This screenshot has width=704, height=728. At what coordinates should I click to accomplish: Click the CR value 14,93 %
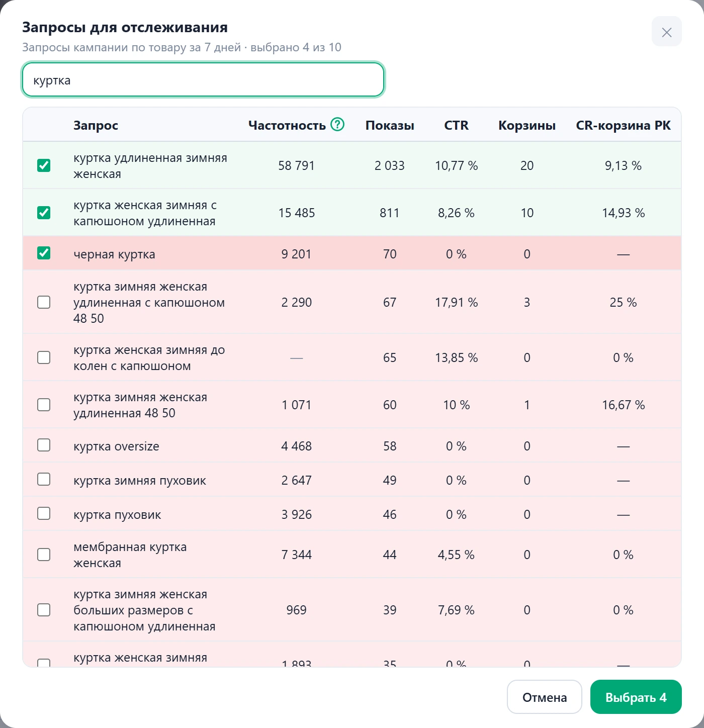click(x=624, y=213)
